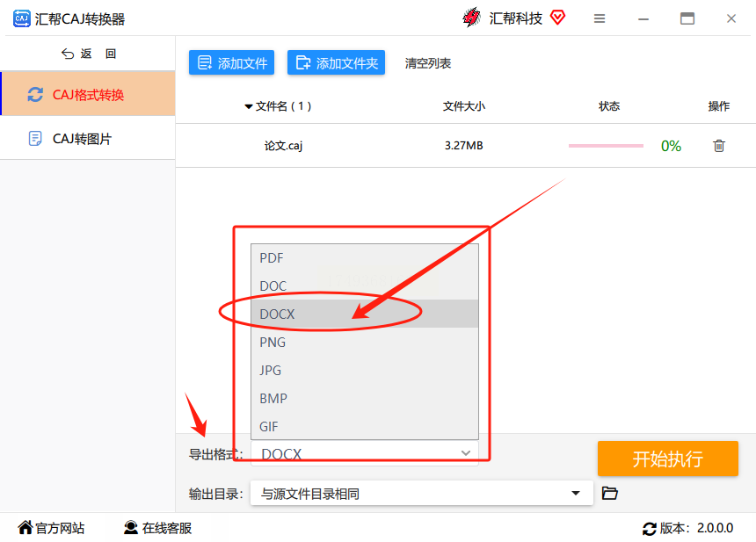
Task: Collapse the 导出格式 DOCX dropdown
Action: tap(365, 453)
